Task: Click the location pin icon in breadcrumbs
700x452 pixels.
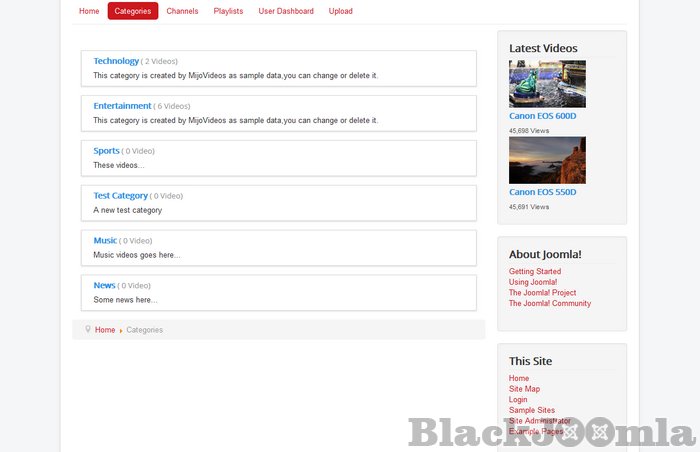Action: (x=88, y=329)
